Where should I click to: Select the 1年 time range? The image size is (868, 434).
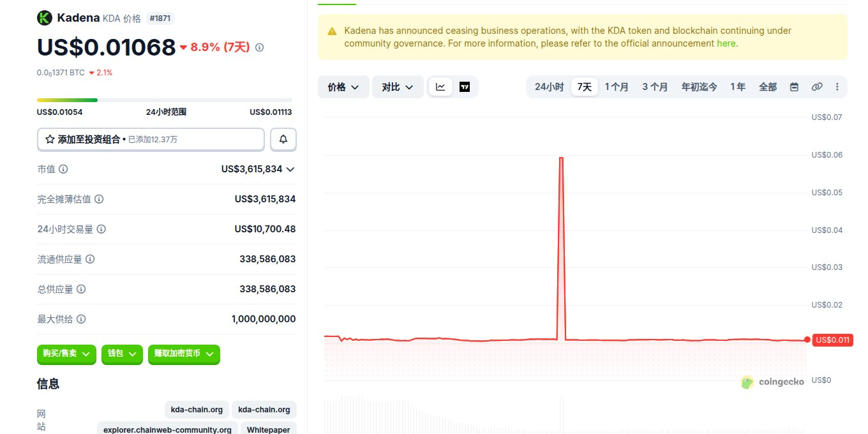coord(738,87)
